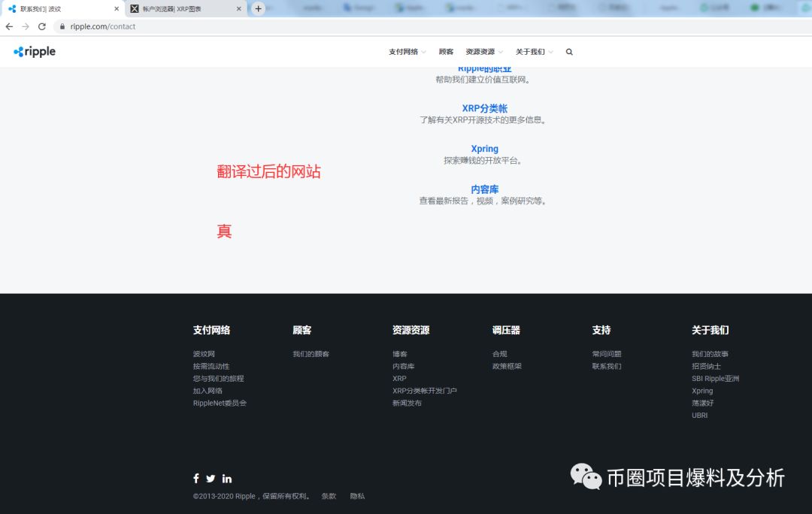The width and height of the screenshot is (812, 514).
Task: Open the LinkedIn icon in footer
Action: click(227, 478)
